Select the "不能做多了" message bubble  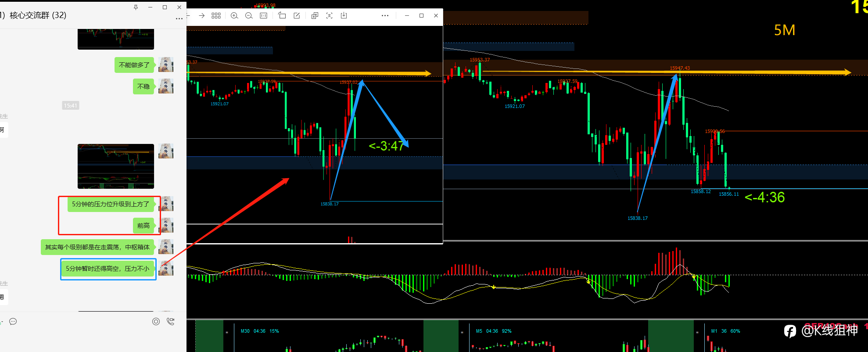point(134,65)
